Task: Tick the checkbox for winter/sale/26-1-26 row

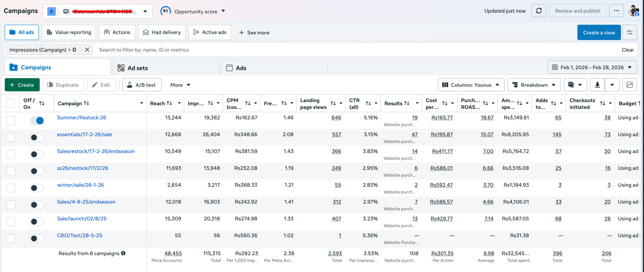Action: (11, 188)
